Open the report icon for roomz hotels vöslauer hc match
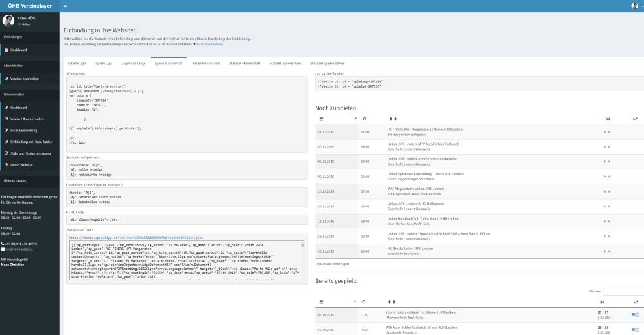This screenshot has width=644, height=335. coord(636,315)
